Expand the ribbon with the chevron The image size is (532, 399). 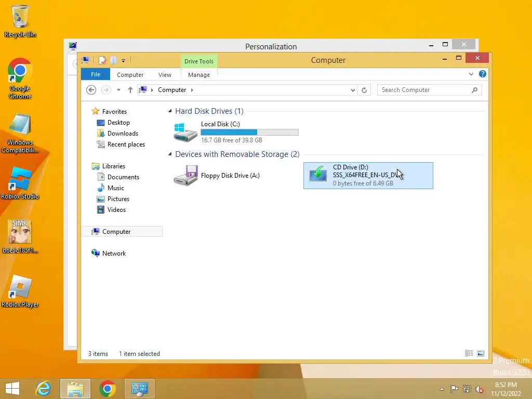(x=471, y=74)
